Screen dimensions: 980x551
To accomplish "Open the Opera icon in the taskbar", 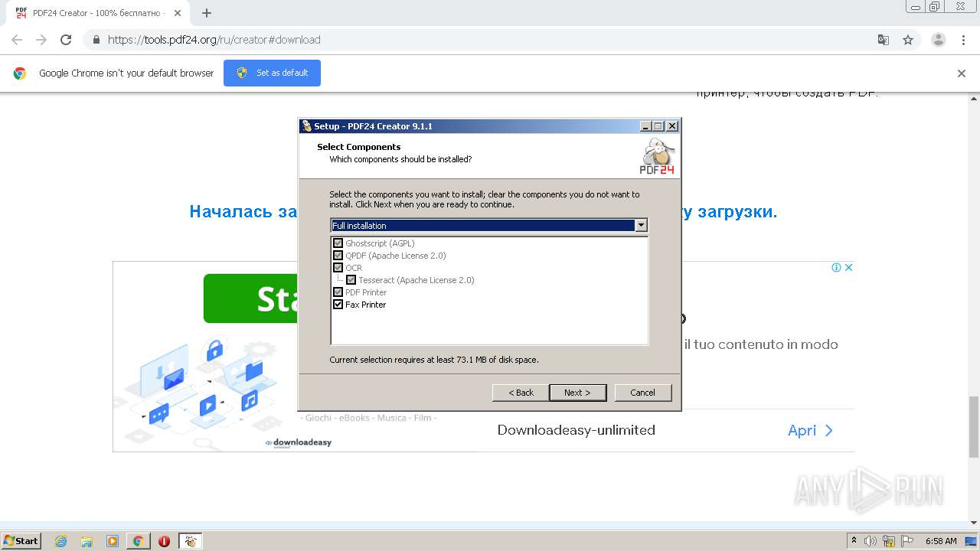I will [164, 541].
